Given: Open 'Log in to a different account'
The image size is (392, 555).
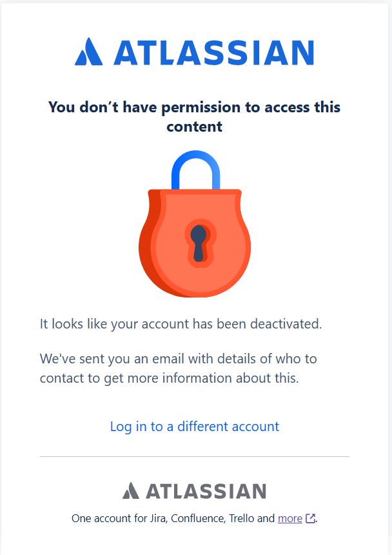Looking at the screenshot, I should [195, 427].
